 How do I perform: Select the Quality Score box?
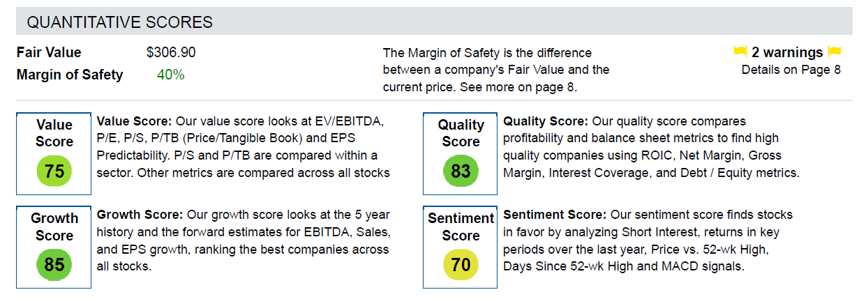click(x=461, y=154)
